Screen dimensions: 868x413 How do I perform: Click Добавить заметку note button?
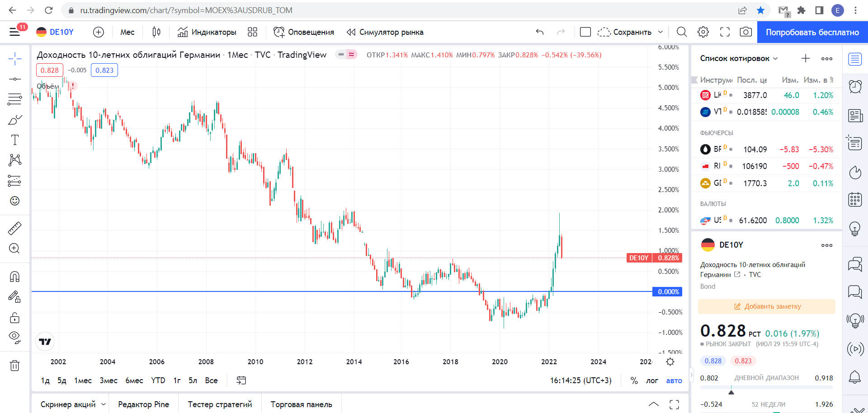pyautogui.click(x=767, y=306)
